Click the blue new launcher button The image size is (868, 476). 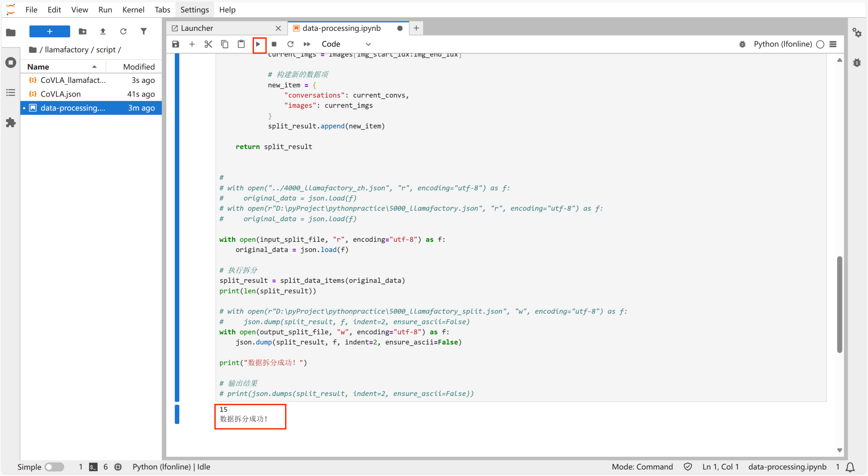click(49, 31)
